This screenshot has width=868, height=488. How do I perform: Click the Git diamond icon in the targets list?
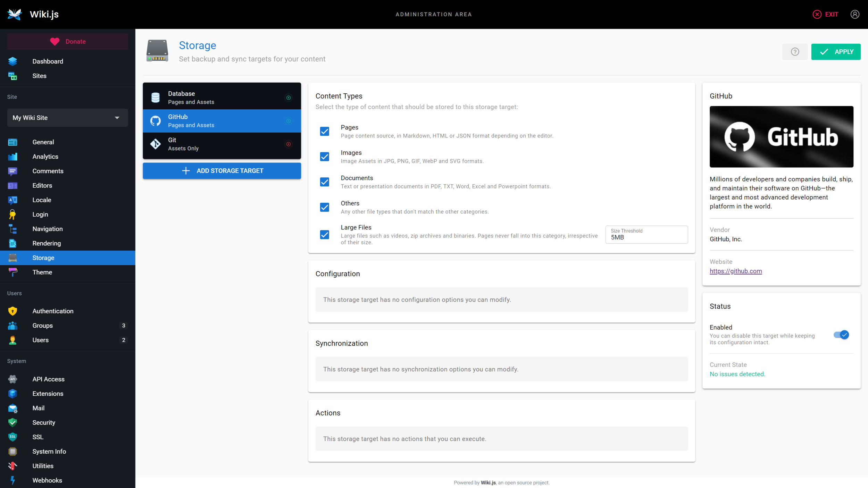click(155, 144)
